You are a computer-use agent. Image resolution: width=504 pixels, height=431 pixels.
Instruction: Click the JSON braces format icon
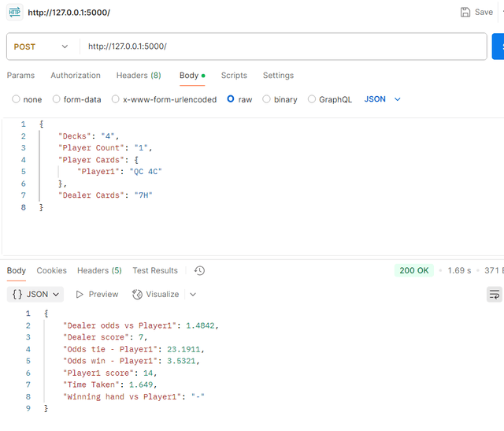[x=17, y=295]
